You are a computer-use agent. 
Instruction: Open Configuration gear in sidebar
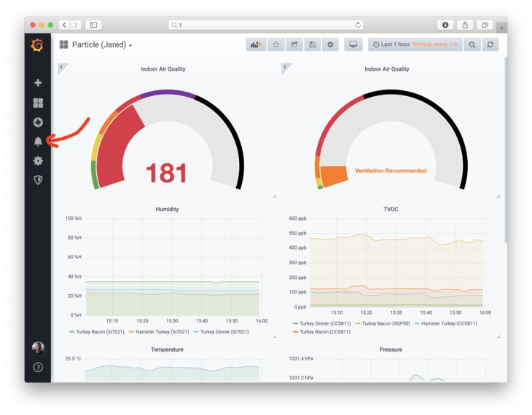[x=38, y=161]
